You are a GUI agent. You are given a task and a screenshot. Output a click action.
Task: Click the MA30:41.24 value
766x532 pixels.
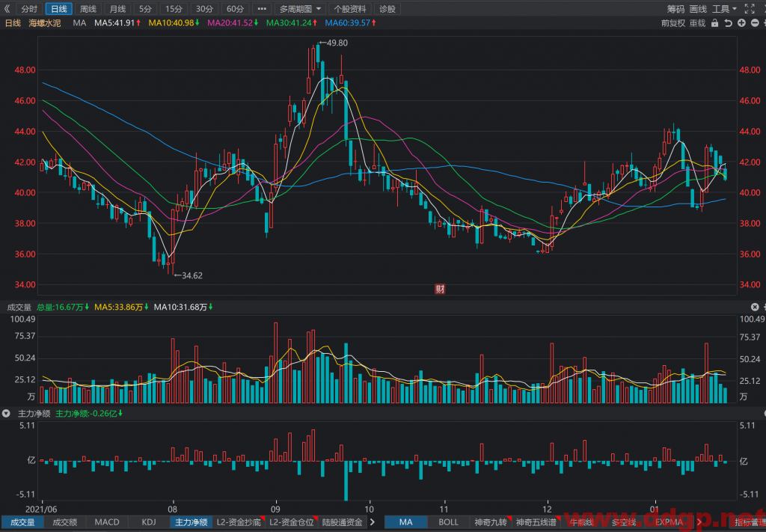coord(292,23)
